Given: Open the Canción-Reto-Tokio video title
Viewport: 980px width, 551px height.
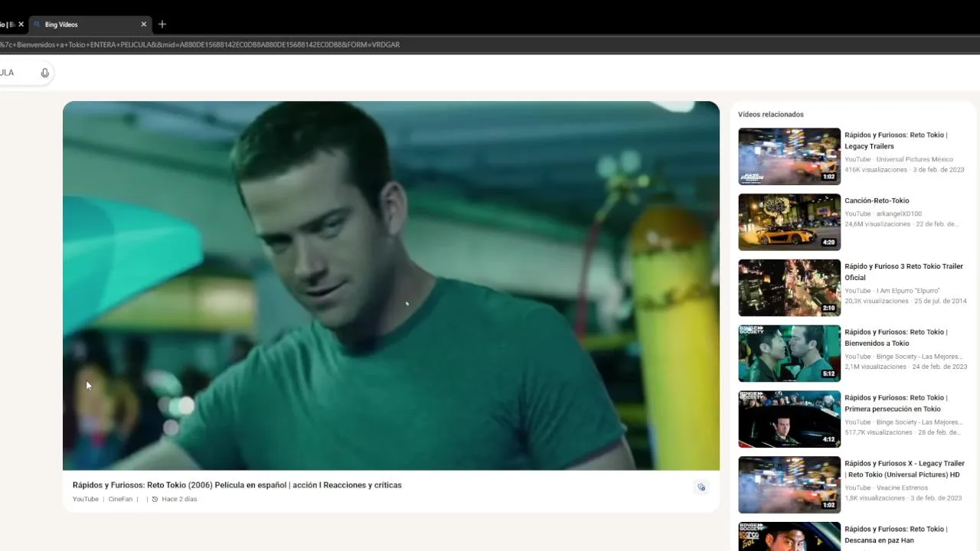Looking at the screenshot, I should (x=877, y=201).
